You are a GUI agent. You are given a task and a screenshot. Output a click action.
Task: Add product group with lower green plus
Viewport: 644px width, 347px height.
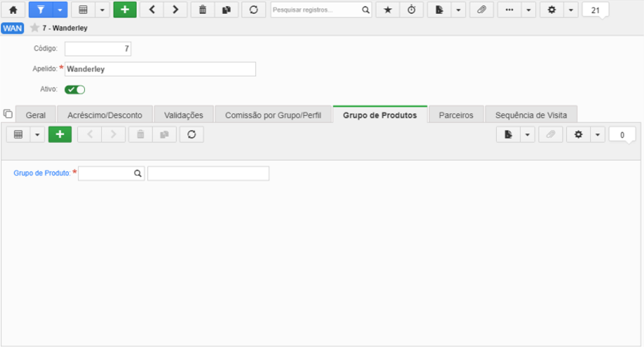point(60,135)
